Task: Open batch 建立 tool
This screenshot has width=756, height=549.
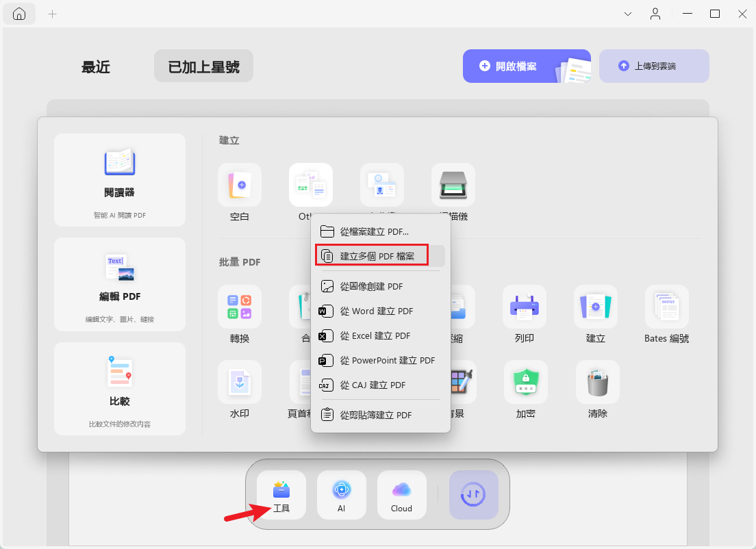Action: pos(596,307)
